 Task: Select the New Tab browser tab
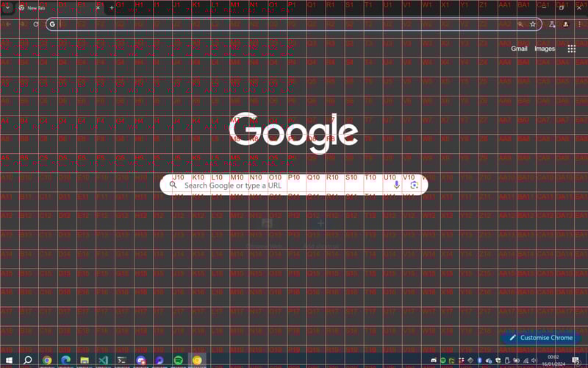[x=60, y=7]
